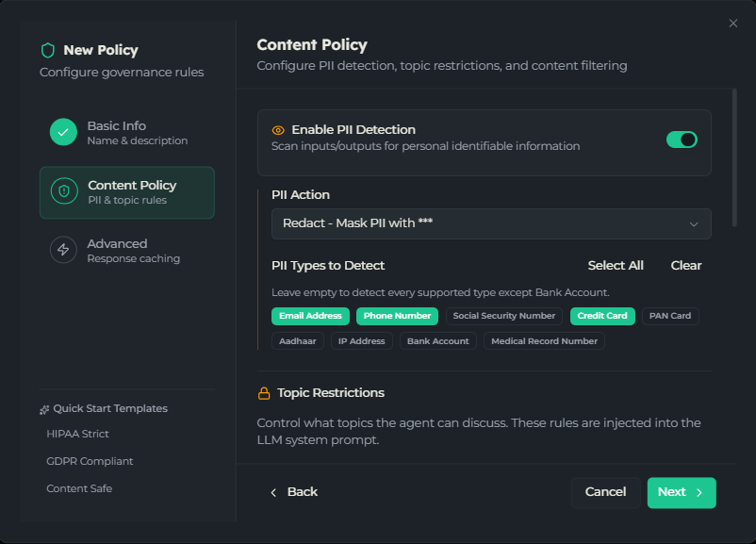Click the Topic Restrictions heading

(x=331, y=393)
